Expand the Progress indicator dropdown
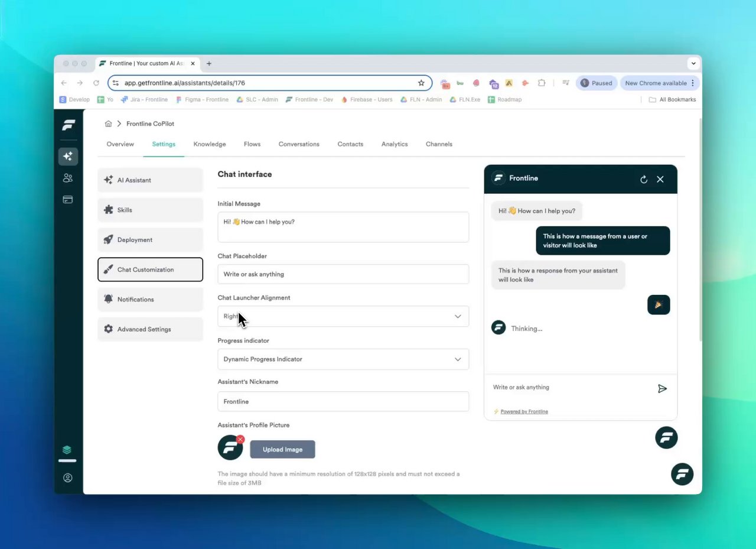The height and width of the screenshot is (549, 756). (x=343, y=359)
